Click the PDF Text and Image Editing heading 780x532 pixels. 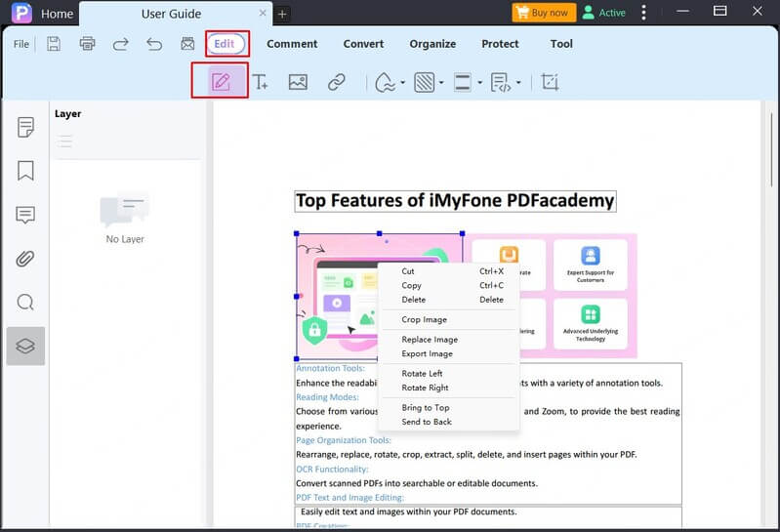(350, 498)
